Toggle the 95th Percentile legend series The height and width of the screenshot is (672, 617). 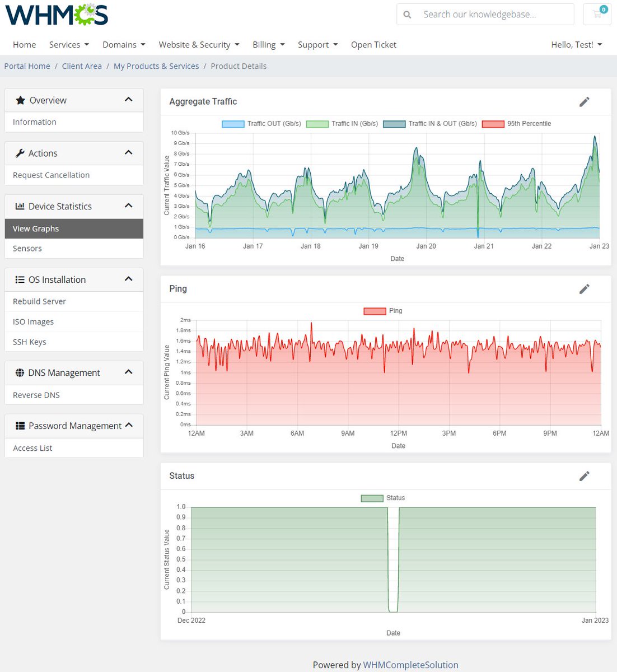[516, 124]
